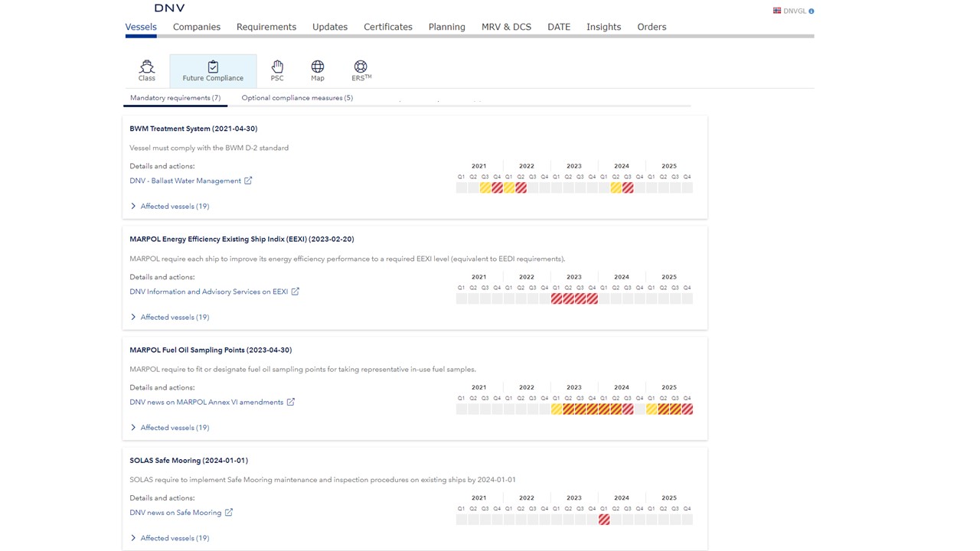Click Fuel Oil Sampling 2023 Q1 yellow cell
Viewport: 980px width, 551px height.
pyautogui.click(x=557, y=409)
